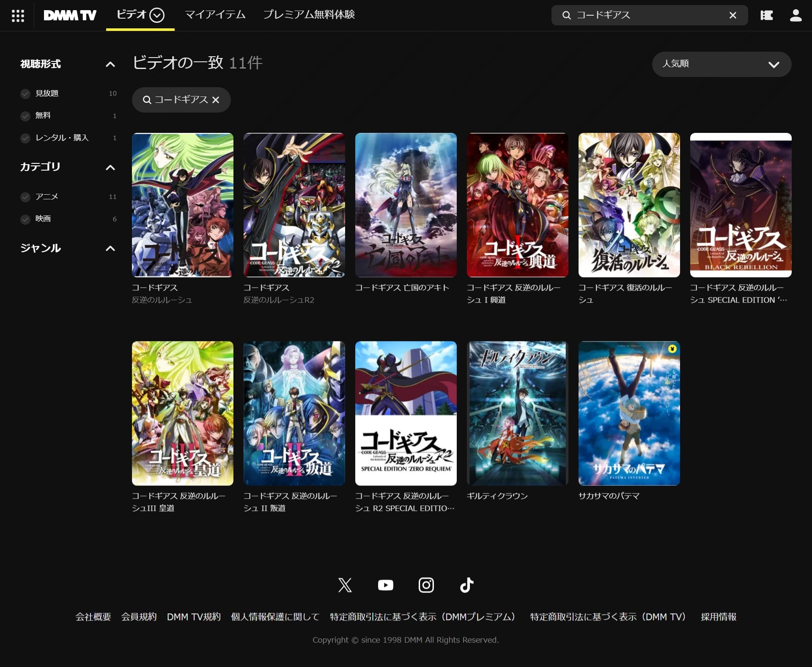Viewport: 812px width, 667px height.
Task: Open the coupon ticket icon
Action: [x=766, y=16]
